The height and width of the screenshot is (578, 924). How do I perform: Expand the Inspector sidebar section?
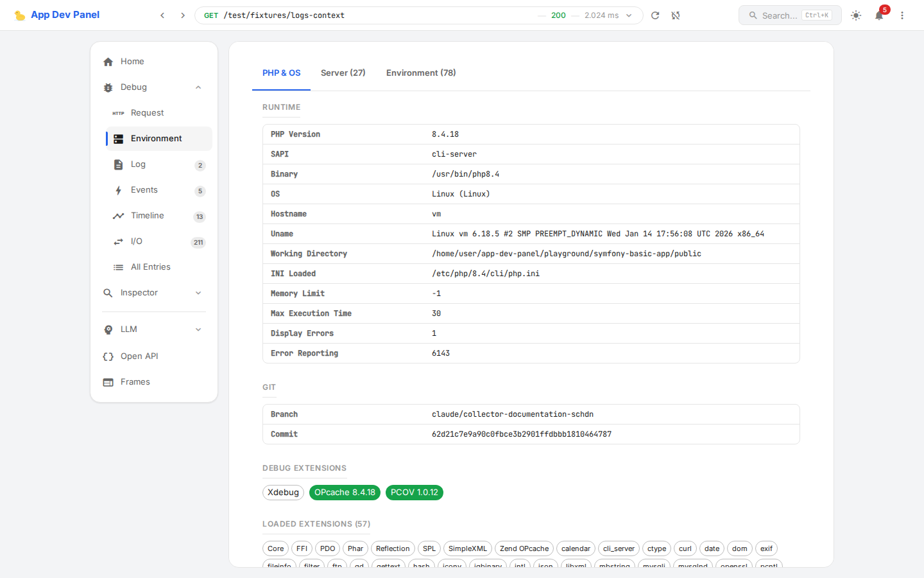[x=198, y=293]
